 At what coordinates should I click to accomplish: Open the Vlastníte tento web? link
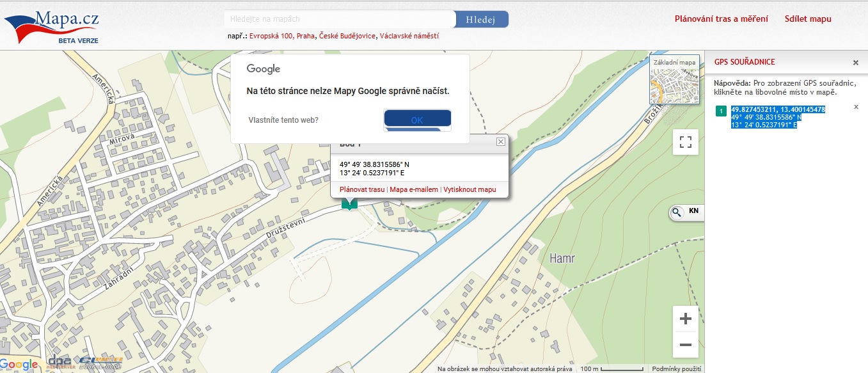283,120
